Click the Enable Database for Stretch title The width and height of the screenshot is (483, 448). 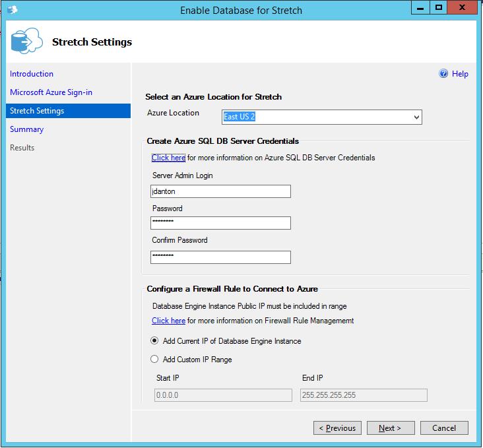point(241,10)
